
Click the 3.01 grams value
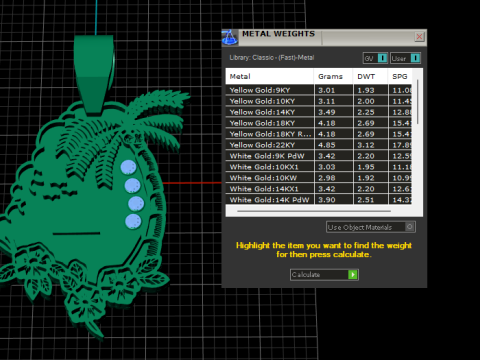[326, 90]
